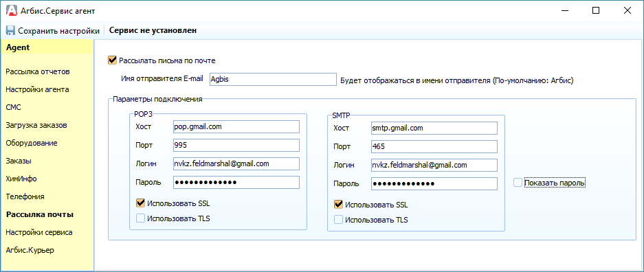The image size is (644, 272).
Task: Open Рассылка отчетов section
Action: coord(38,72)
